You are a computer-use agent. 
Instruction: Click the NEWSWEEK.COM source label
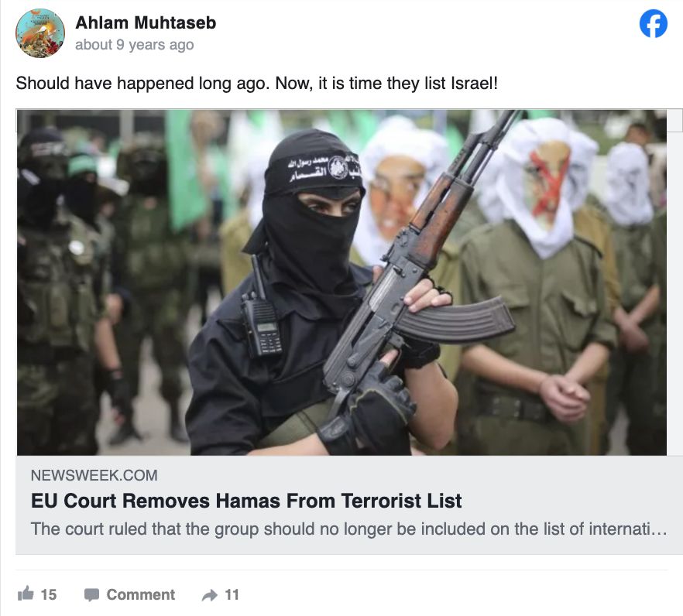[x=94, y=475]
